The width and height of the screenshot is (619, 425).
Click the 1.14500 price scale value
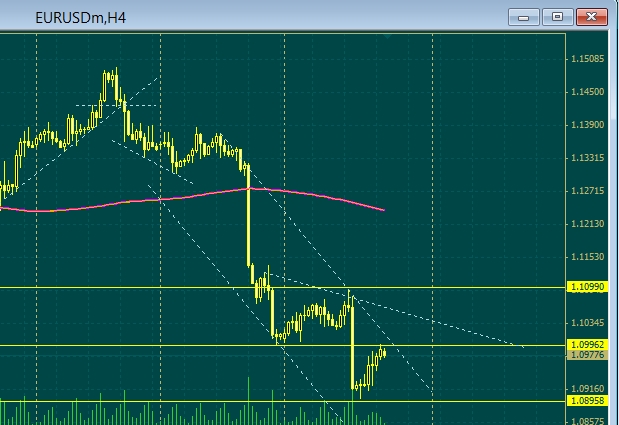tap(587, 92)
